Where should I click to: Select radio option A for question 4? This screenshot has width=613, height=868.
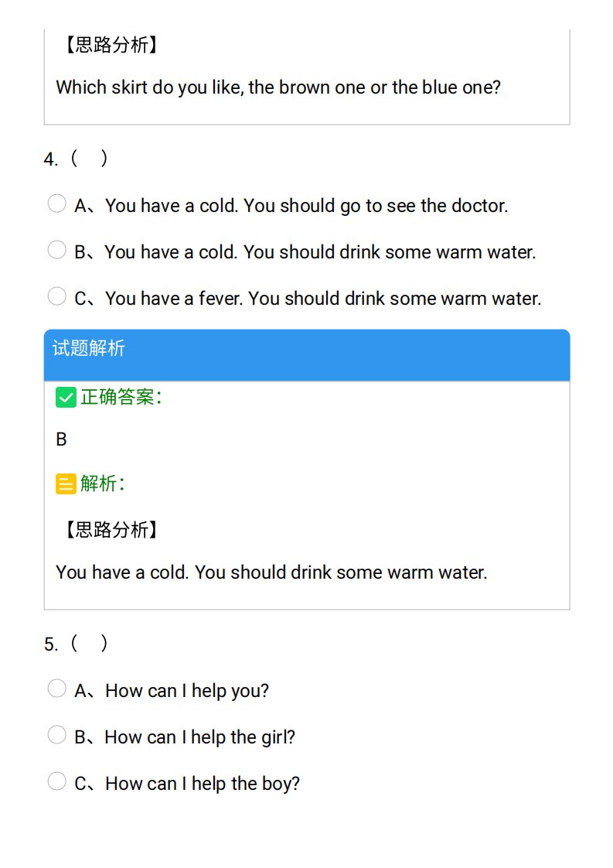56,203
